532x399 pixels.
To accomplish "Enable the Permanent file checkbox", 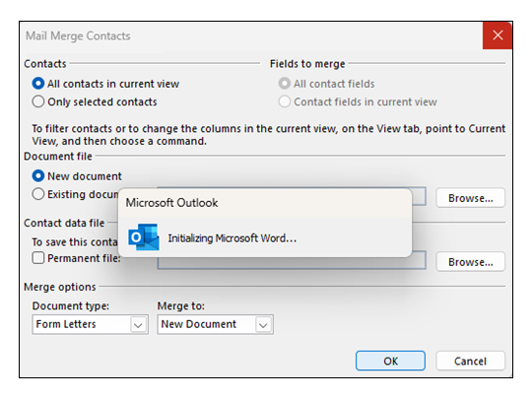I will click(x=38, y=258).
